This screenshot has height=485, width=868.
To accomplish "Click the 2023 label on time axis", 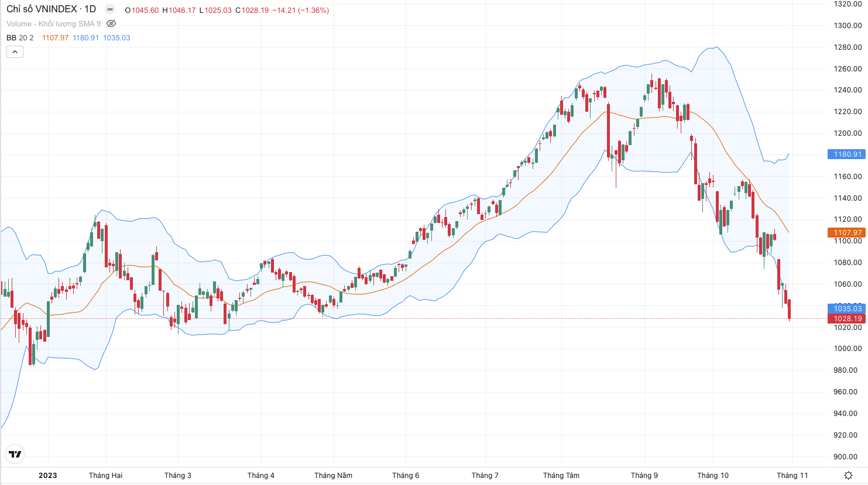I will [48, 475].
